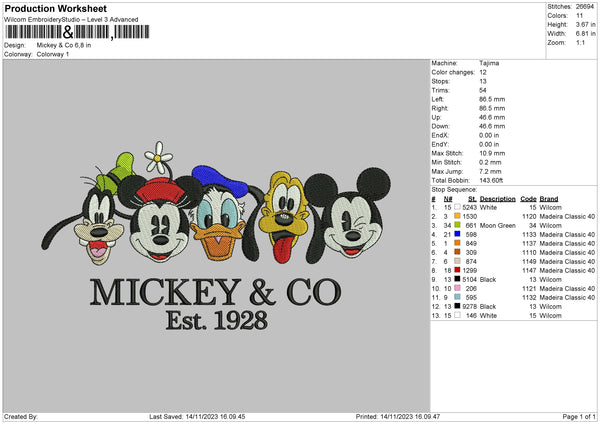Select the pink 206 thread swatch
This screenshot has width=600, height=424.
tap(456, 288)
